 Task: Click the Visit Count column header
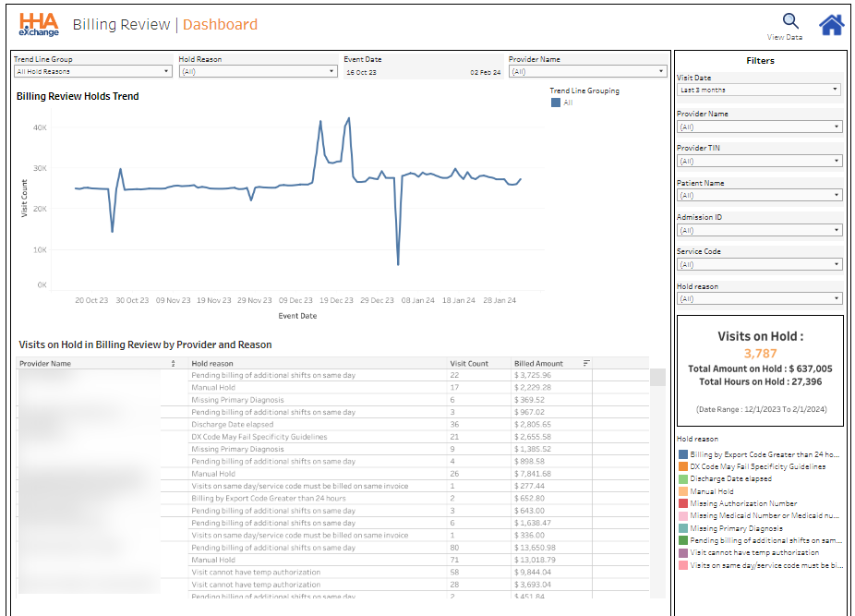coord(469,364)
